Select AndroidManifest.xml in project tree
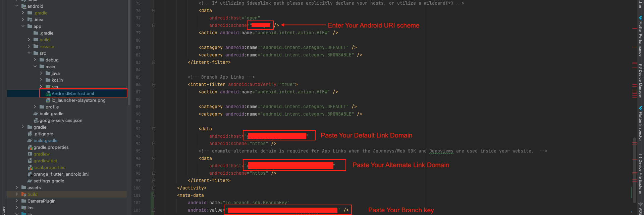The image size is (644, 215). [x=72, y=94]
